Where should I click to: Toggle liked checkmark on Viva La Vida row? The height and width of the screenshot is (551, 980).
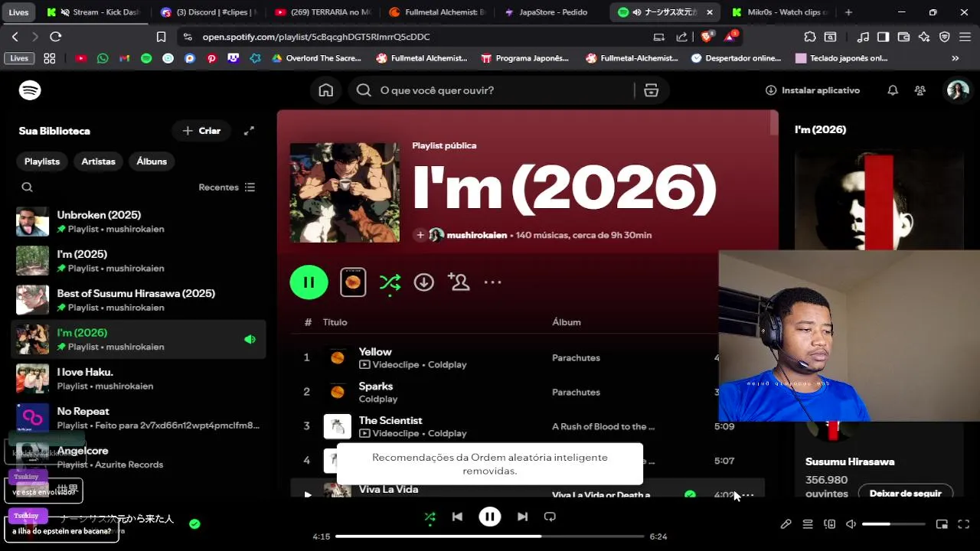tap(690, 494)
